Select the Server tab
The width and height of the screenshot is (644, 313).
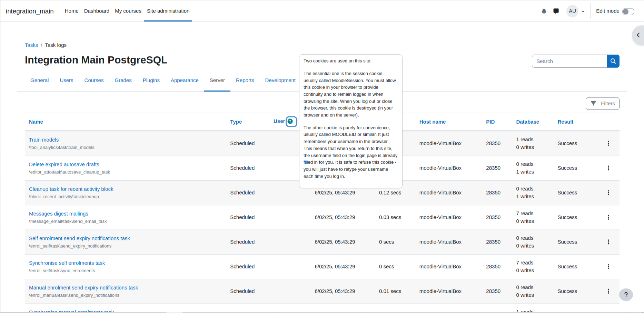(217, 80)
